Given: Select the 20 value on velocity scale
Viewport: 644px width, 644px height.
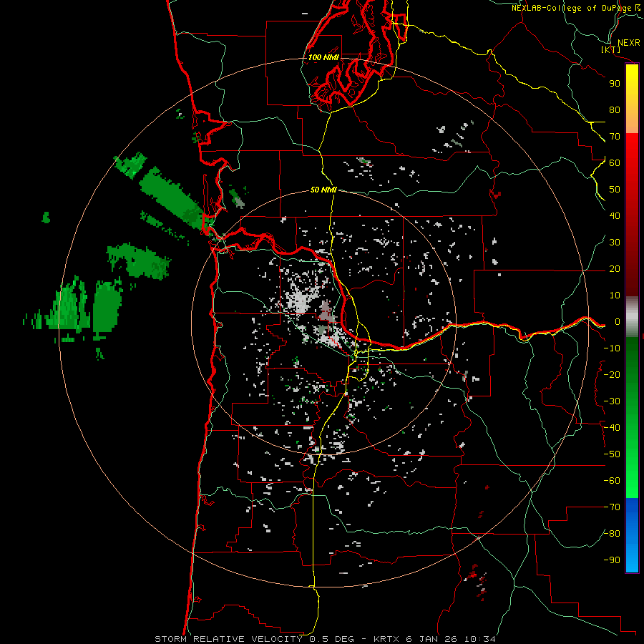Looking at the screenshot, I should [615, 269].
